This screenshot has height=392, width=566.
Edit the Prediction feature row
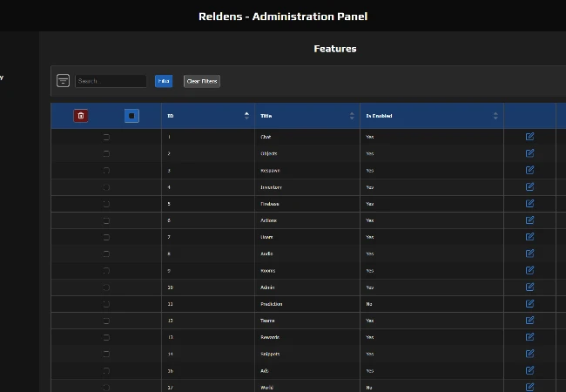tap(529, 303)
